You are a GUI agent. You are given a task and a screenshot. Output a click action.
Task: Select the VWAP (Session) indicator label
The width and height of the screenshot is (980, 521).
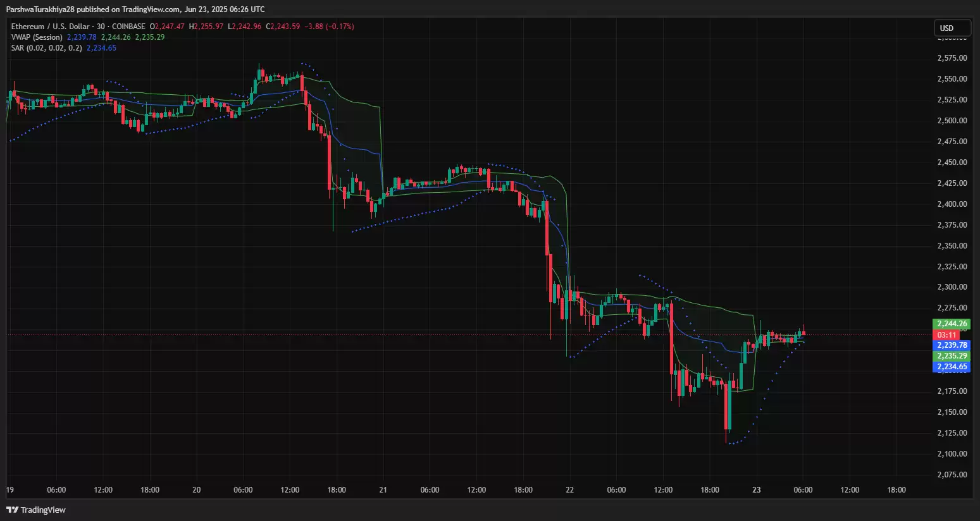[x=37, y=37]
